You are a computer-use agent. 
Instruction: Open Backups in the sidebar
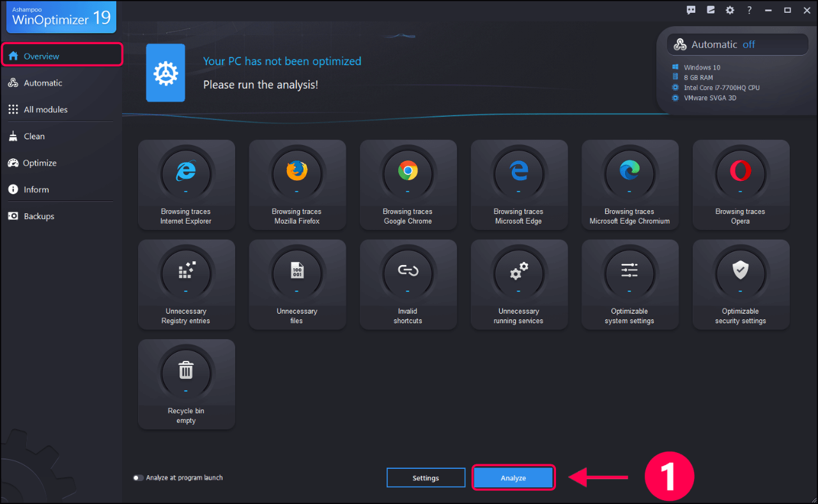tap(61, 217)
